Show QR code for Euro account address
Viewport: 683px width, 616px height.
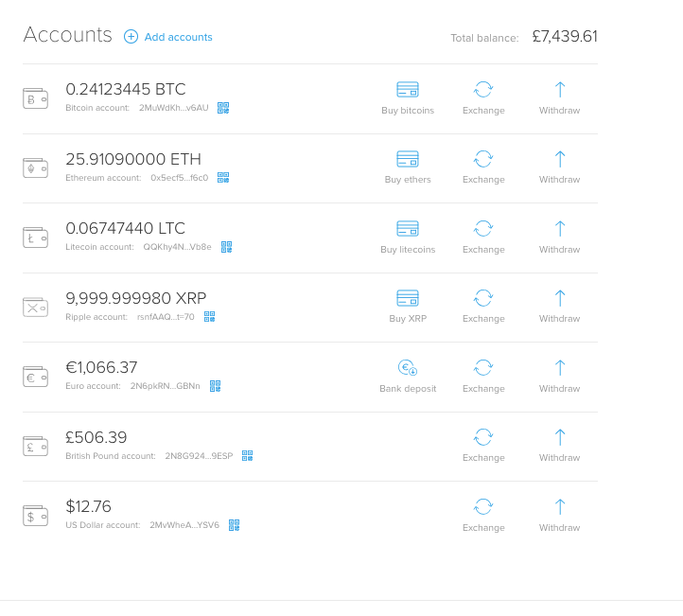pyautogui.click(x=215, y=386)
